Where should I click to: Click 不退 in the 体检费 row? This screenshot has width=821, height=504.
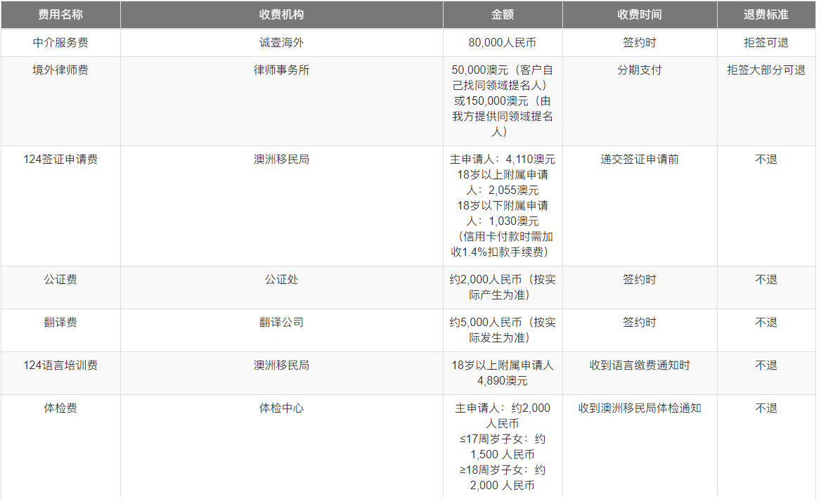pyautogui.click(x=766, y=446)
